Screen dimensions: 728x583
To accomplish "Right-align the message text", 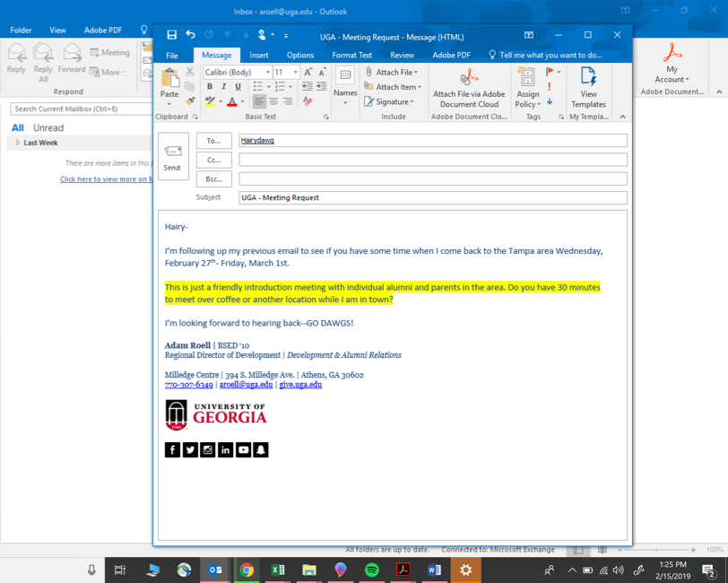I will pos(288,100).
